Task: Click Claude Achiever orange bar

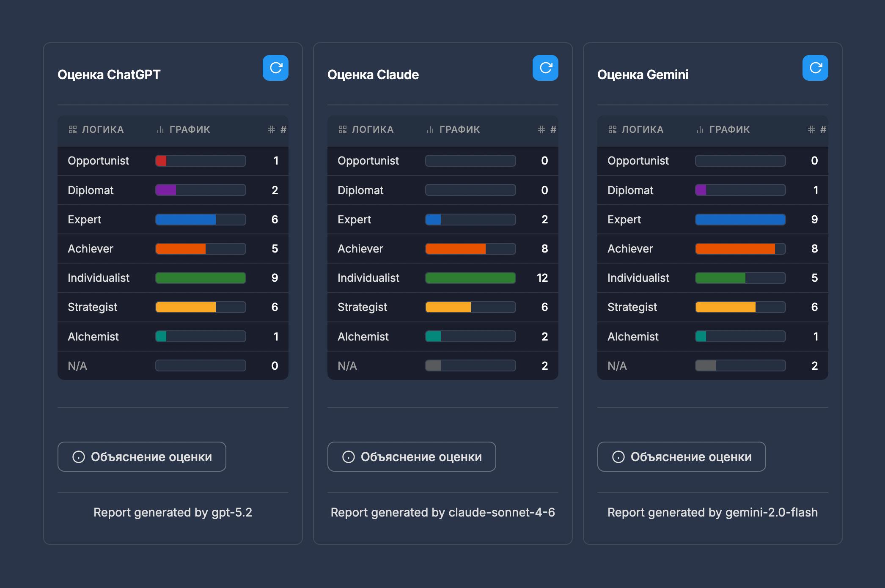Action: click(456, 249)
